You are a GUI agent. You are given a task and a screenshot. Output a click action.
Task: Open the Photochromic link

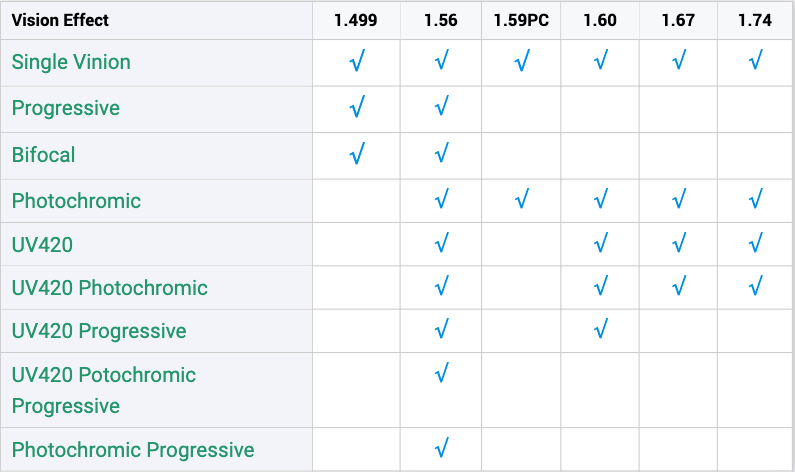tap(76, 201)
